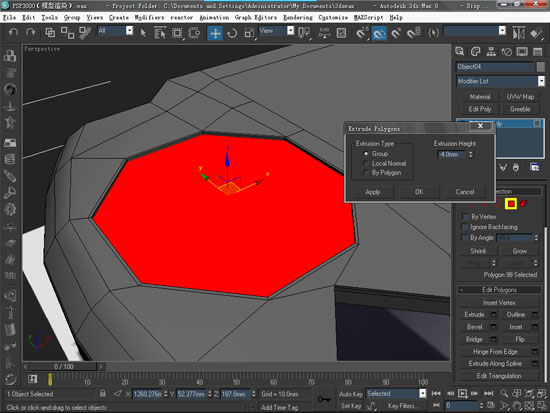Click OK in Extrude Polygons dialog

(419, 192)
